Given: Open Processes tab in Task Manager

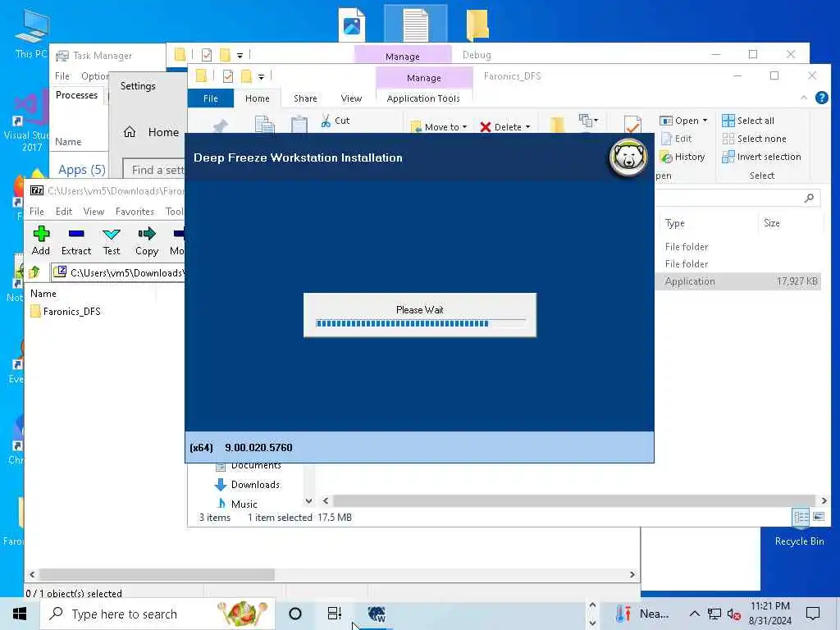Looking at the screenshot, I should (76, 95).
